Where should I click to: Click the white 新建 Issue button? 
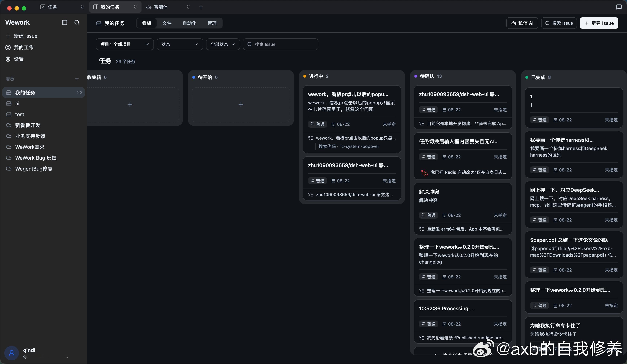(599, 23)
